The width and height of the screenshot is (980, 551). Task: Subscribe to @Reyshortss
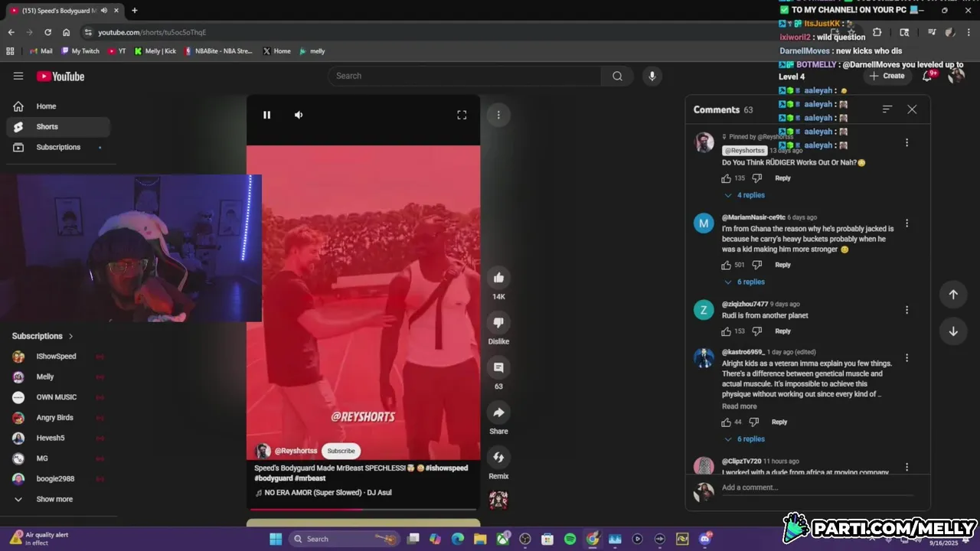(x=341, y=451)
